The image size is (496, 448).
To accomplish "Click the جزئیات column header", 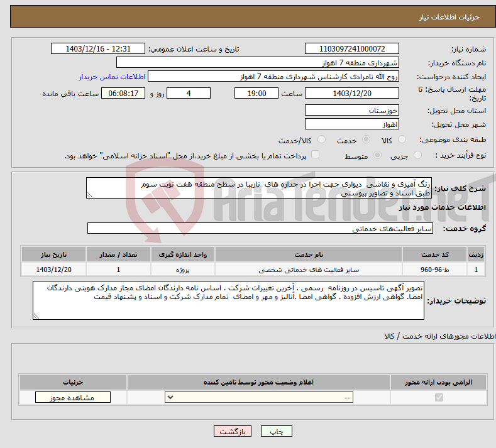I will point(73,382).
